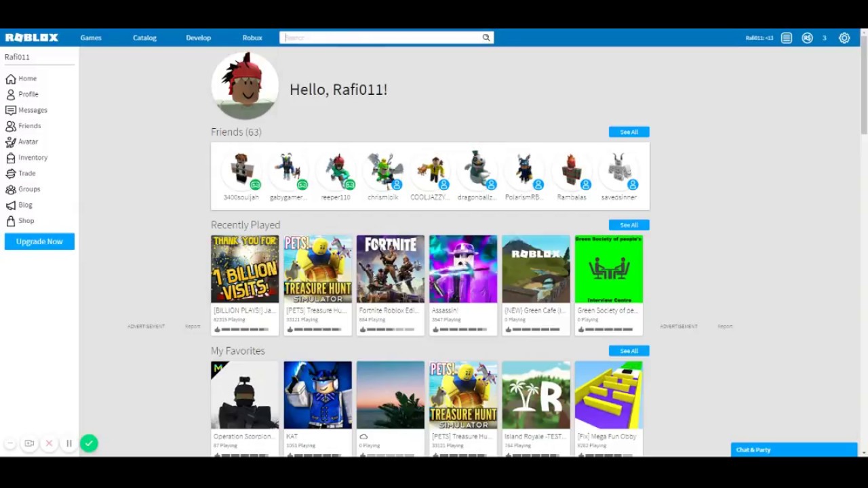This screenshot has height=488, width=868.
Task: Open Inventory from the sidebar
Action: [26, 157]
